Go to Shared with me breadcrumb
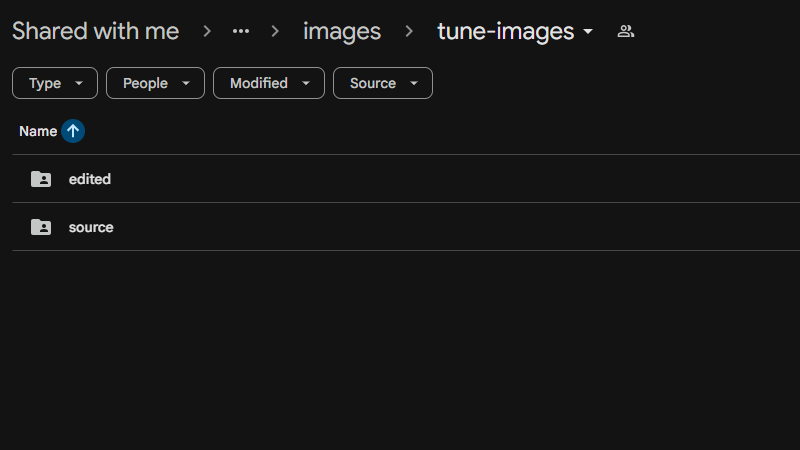The image size is (800, 450). 95,31
